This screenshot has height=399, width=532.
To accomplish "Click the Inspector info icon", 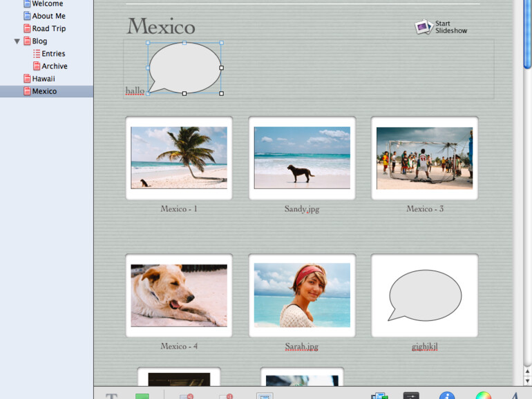I will [x=446, y=396].
